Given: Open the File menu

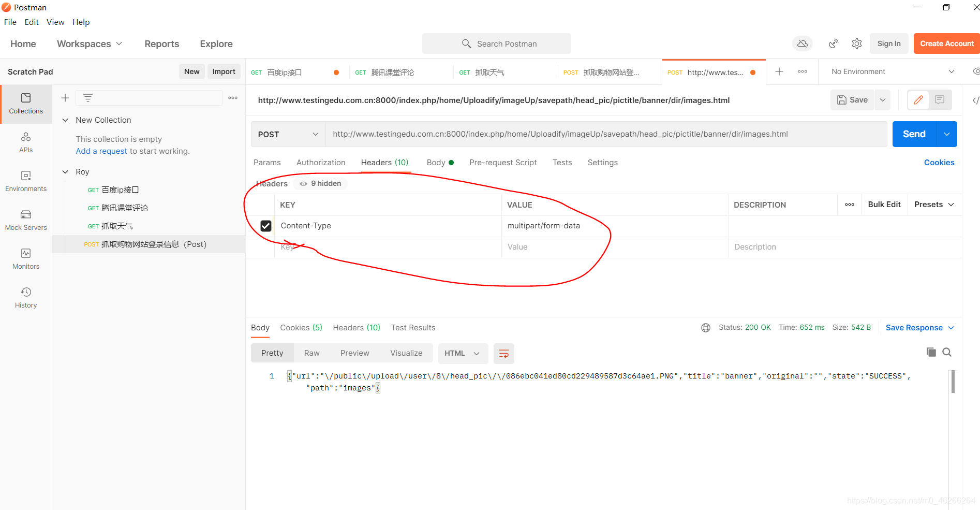Looking at the screenshot, I should tap(10, 22).
